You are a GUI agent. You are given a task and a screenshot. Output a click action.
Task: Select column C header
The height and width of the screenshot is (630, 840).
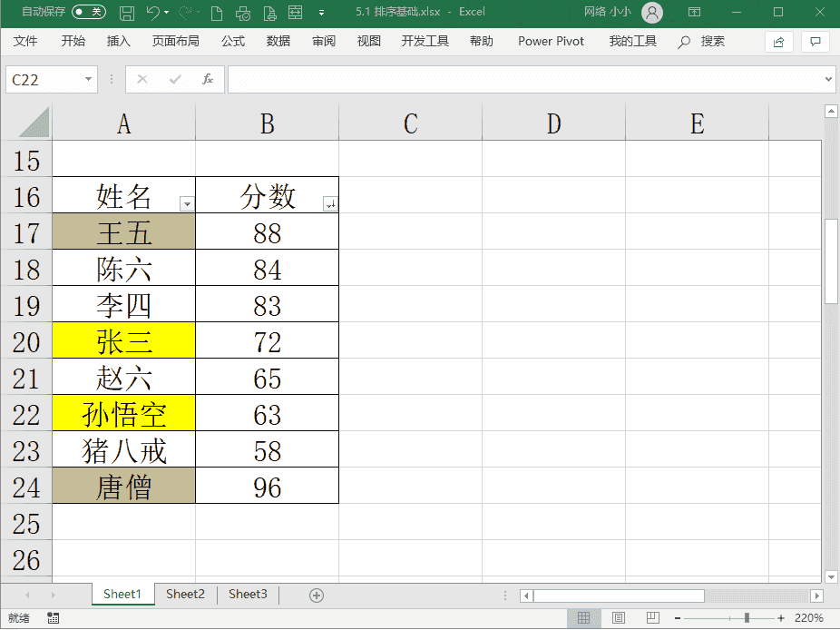coord(410,123)
